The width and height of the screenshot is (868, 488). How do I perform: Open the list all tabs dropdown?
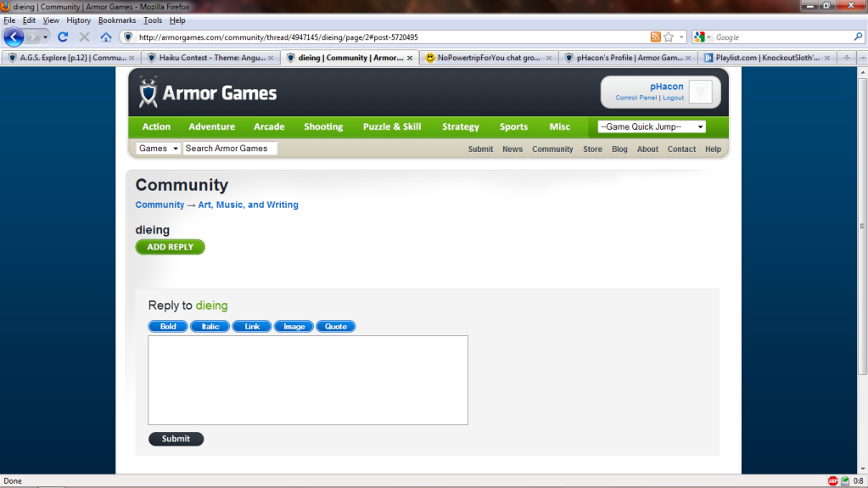click(x=862, y=58)
